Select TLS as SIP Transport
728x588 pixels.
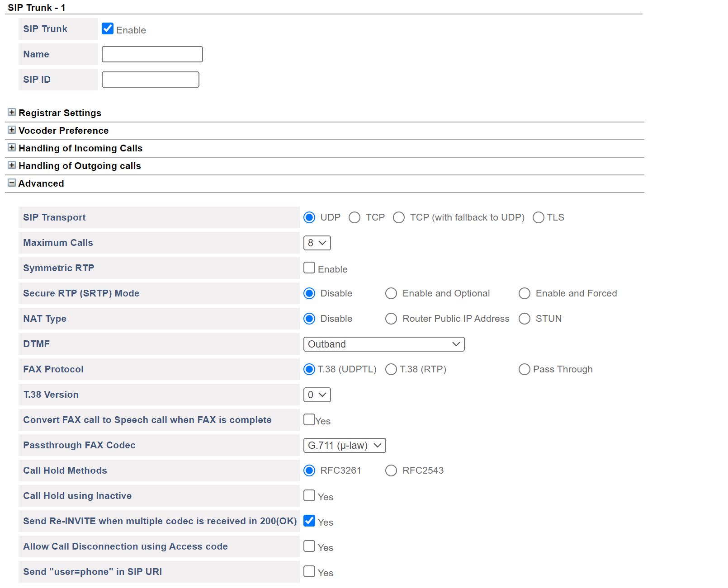pos(538,218)
